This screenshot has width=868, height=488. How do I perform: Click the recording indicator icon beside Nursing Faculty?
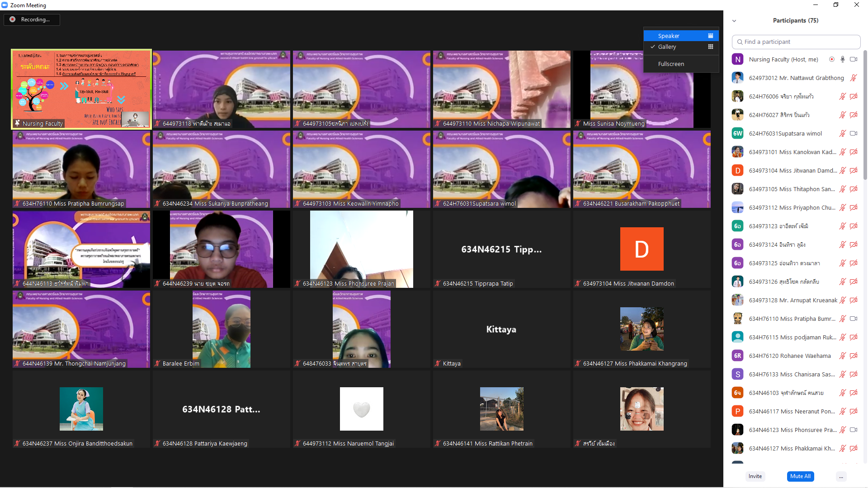(x=832, y=59)
